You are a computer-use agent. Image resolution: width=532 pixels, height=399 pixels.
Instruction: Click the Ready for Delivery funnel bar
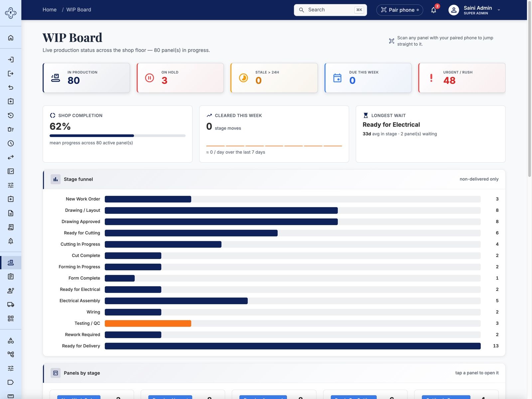[x=293, y=346]
